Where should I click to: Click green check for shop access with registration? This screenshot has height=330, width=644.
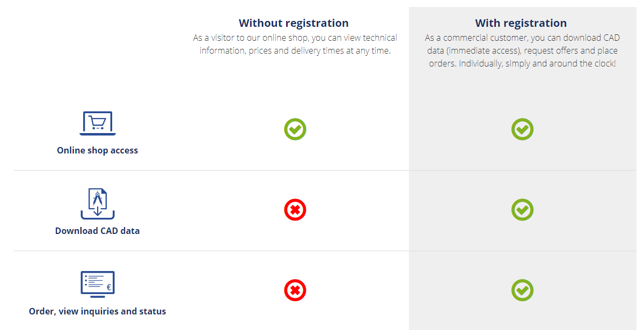tap(522, 129)
